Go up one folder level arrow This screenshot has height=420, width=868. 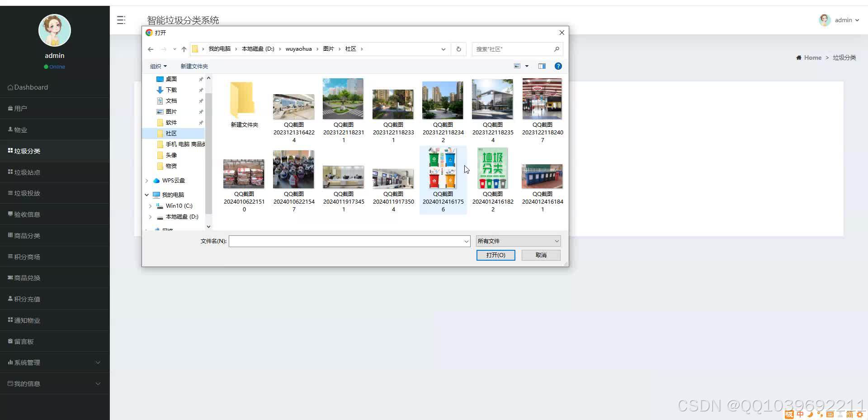184,49
